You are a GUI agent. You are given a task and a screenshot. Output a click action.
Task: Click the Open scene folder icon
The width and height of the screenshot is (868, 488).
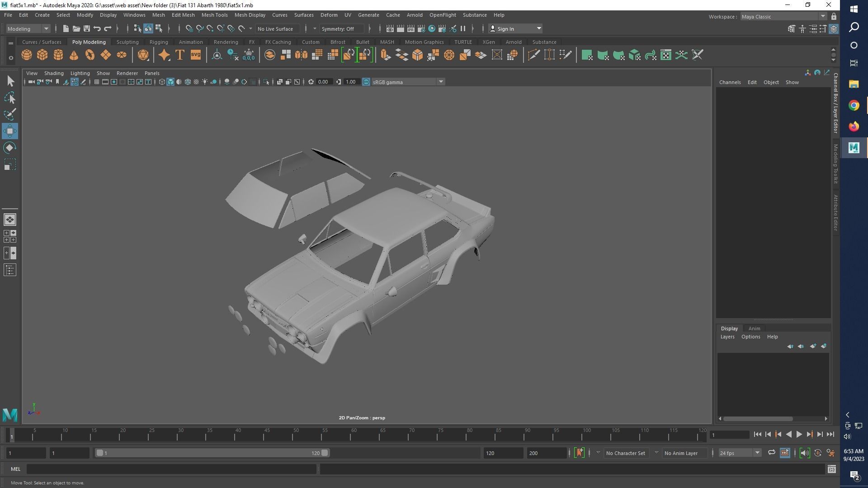(76, 28)
